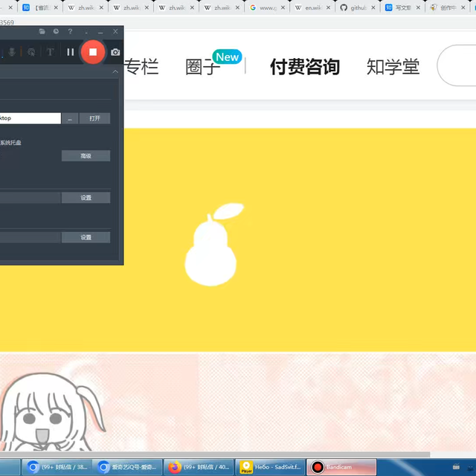This screenshot has width=476, height=476.
Task: Open the 付费咨询 navigation item
Action: pos(304,67)
